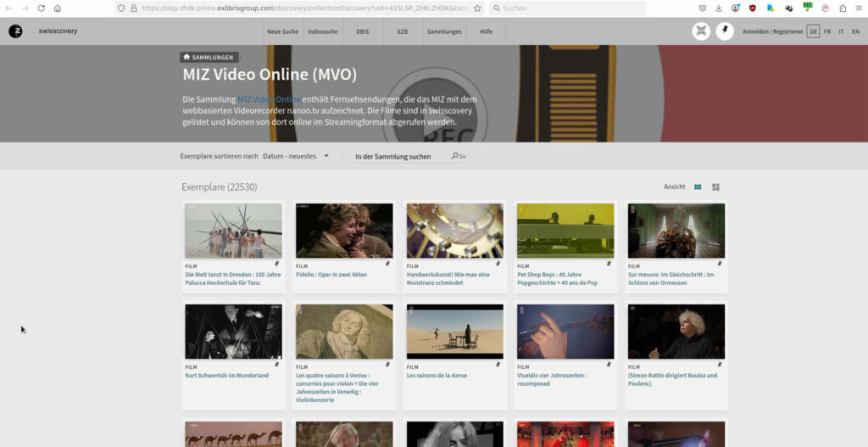Bookmark this page with the star icon
This screenshot has height=447, width=868.
click(x=477, y=8)
